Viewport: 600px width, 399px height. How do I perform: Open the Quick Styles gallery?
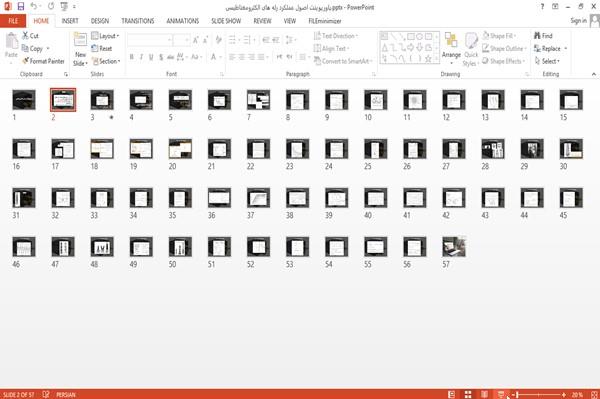pos(471,50)
